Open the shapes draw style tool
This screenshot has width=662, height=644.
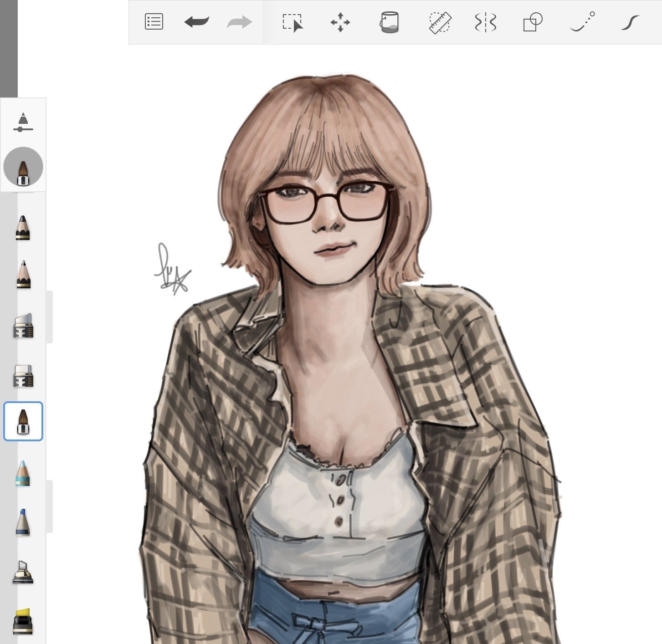coord(533,22)
